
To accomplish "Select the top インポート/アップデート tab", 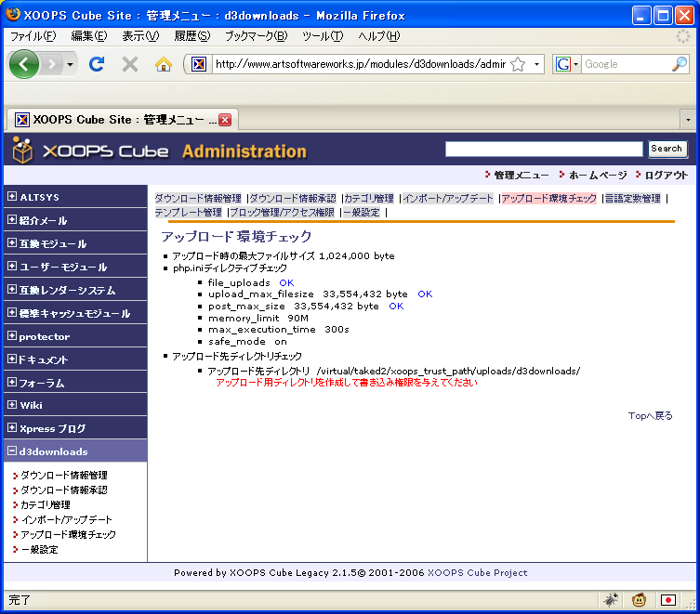I will [448, 198].
